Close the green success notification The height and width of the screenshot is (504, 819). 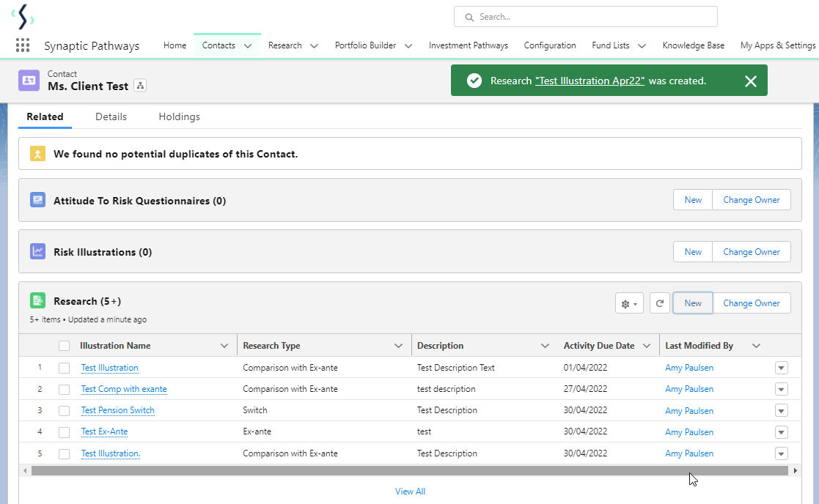click(750, 81)
